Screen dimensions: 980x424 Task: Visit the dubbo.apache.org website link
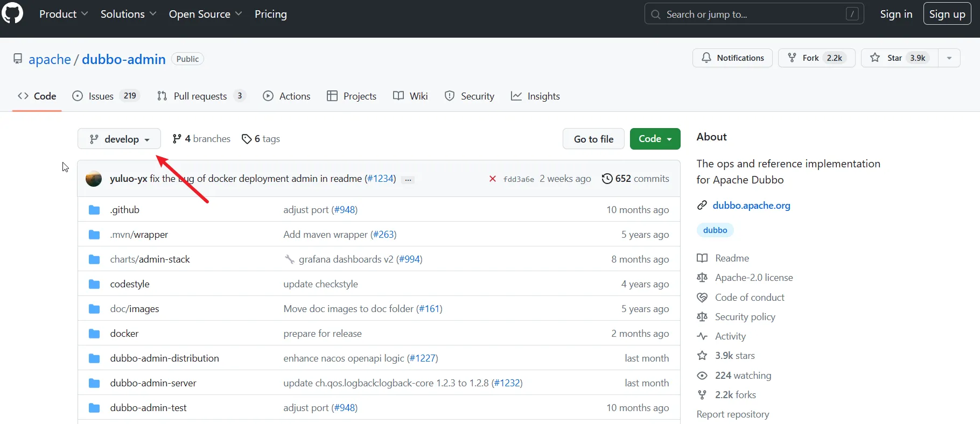[x=751, y=206]
